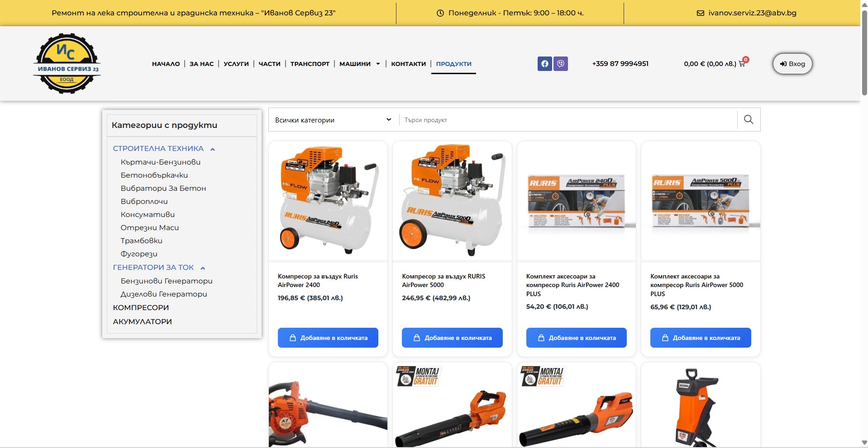Add Ruris AirPower 2400 compressor to cart

(328, 338)
